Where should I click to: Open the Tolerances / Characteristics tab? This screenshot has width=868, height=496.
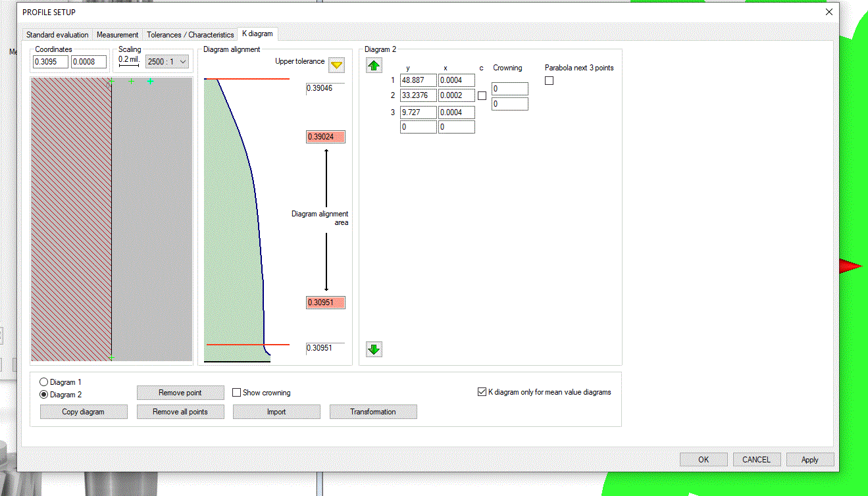click(190, 35)
